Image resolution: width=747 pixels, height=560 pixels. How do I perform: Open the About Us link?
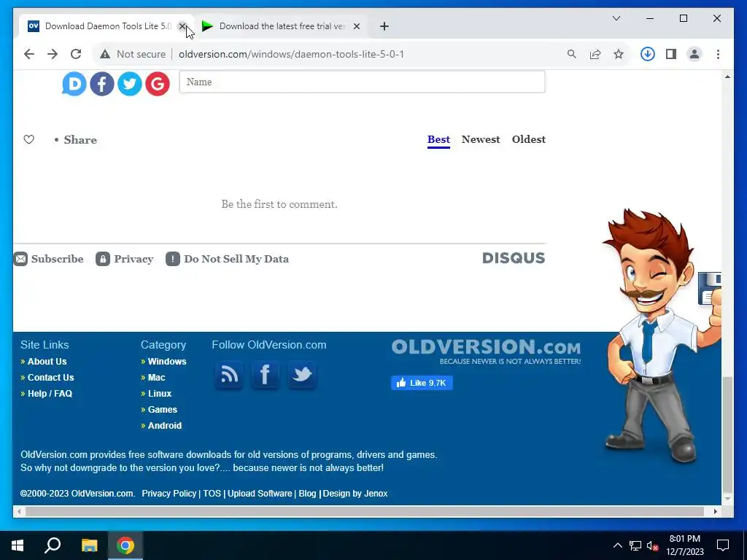pos(47,362)
